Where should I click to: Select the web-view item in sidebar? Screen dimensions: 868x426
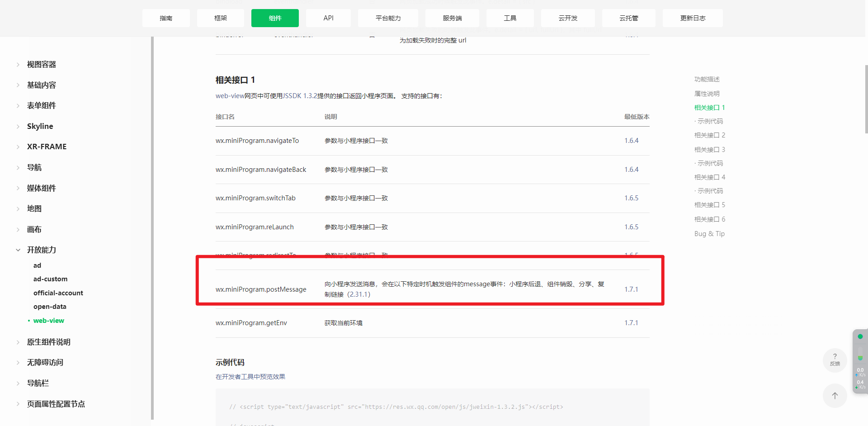48,321
